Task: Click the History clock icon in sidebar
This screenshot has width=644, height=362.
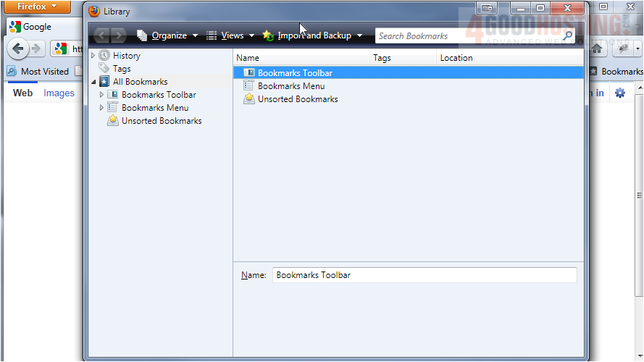Action: (x=104, y=56)
